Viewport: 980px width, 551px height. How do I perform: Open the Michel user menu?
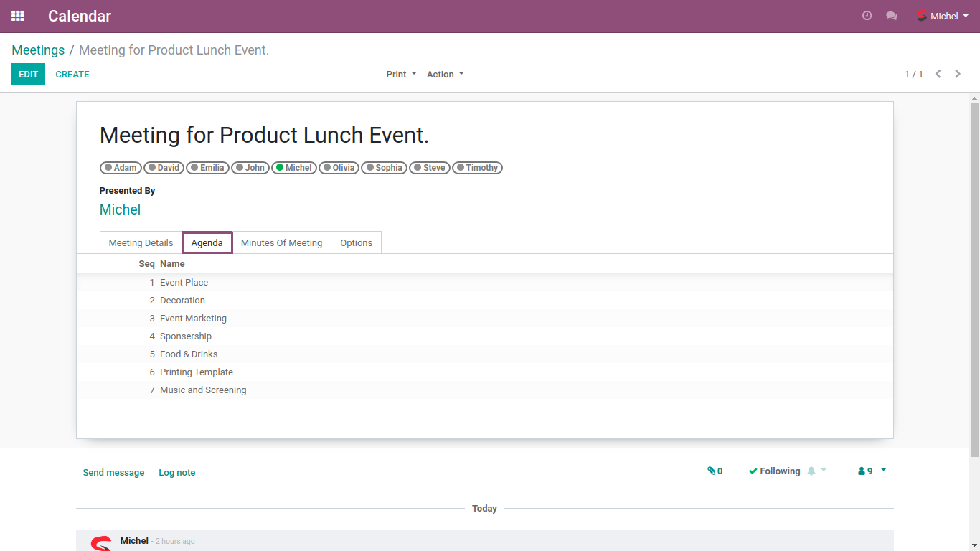point(943,16)
